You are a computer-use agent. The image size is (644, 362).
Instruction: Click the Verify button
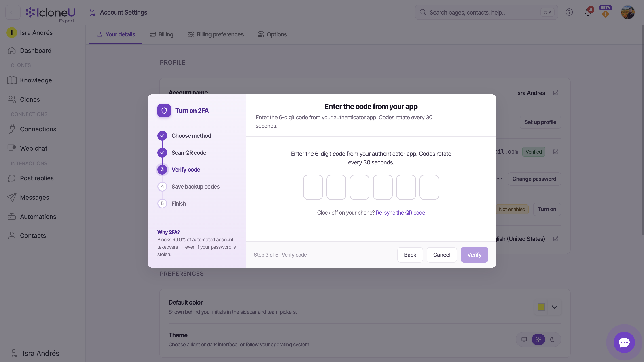474,255
